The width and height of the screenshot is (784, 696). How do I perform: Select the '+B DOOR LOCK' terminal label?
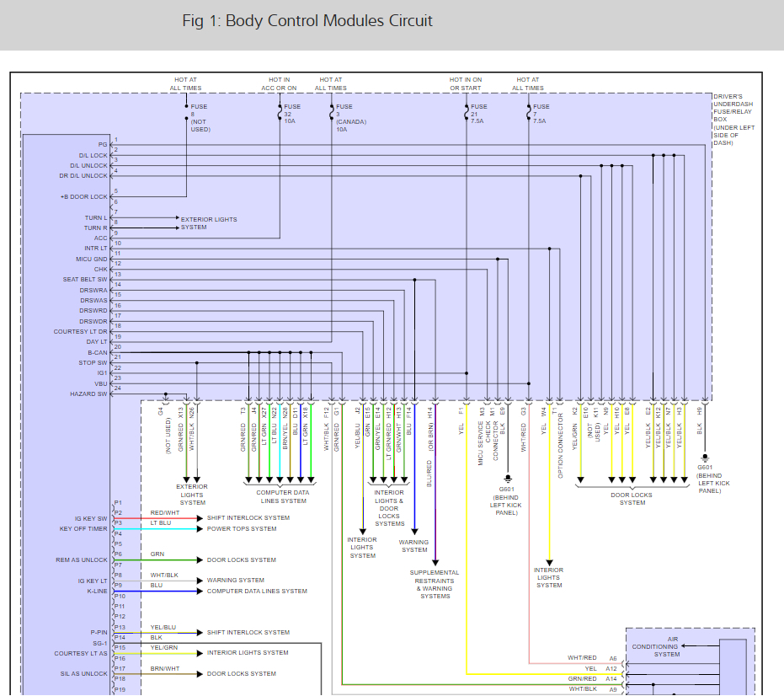click(84, 196)
